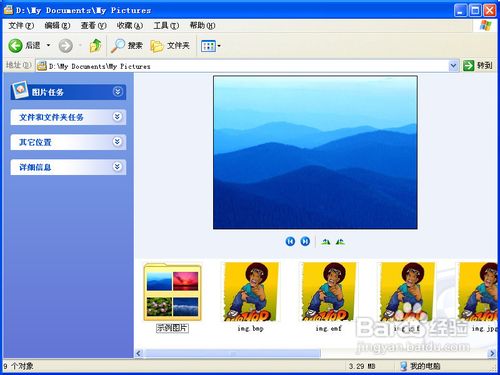500x375 pixels.
Task: Go up one folder level icon
Action: [x=95, y=45]
